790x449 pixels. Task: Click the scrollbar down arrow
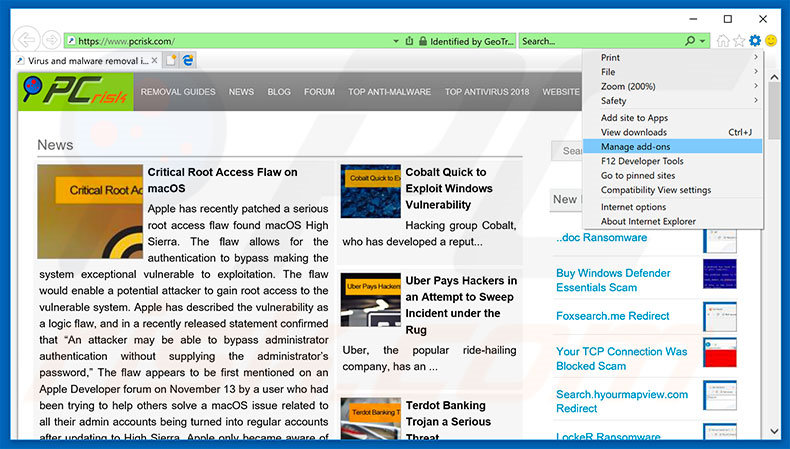click(x=774, y=431)
